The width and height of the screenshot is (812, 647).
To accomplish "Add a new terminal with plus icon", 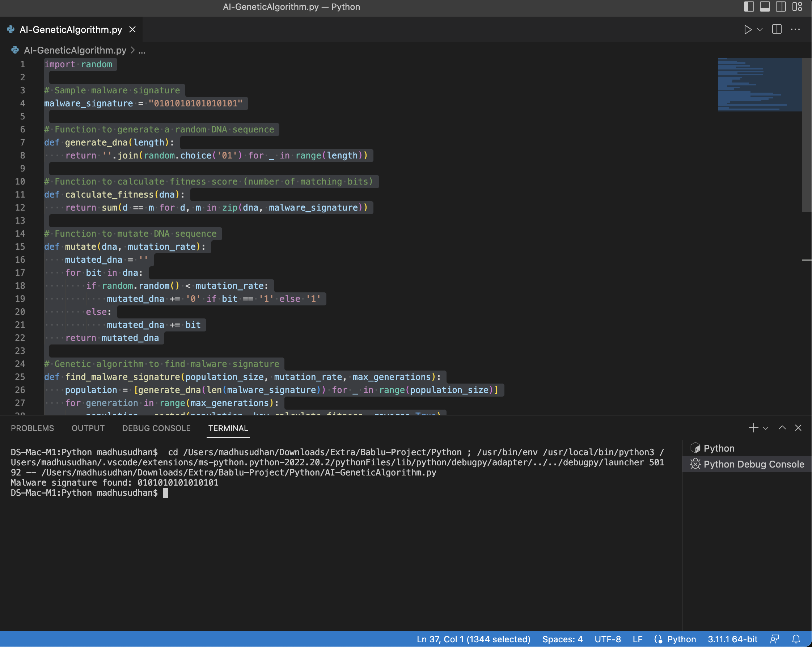I will tap(753, 428).
